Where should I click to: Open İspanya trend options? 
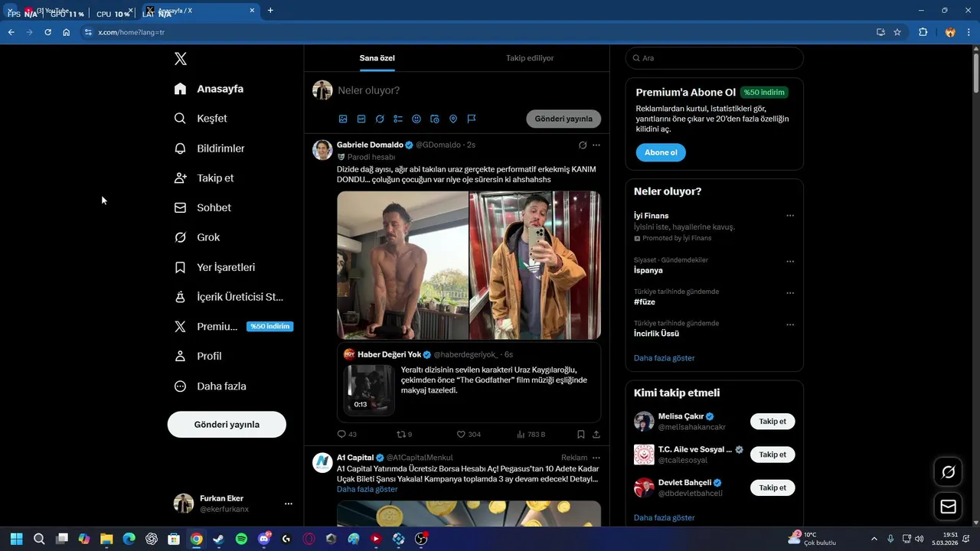(x=790, y=262)
